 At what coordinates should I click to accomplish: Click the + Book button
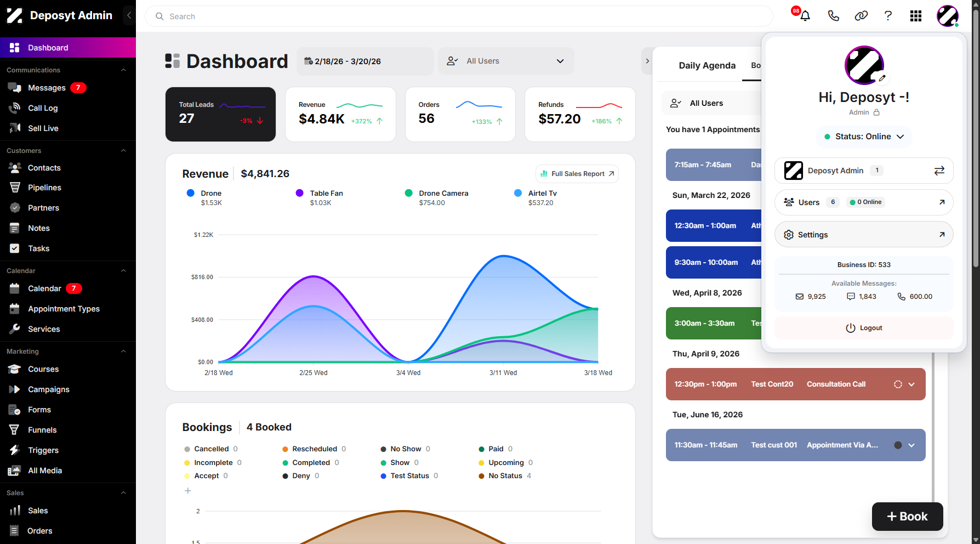907,517
